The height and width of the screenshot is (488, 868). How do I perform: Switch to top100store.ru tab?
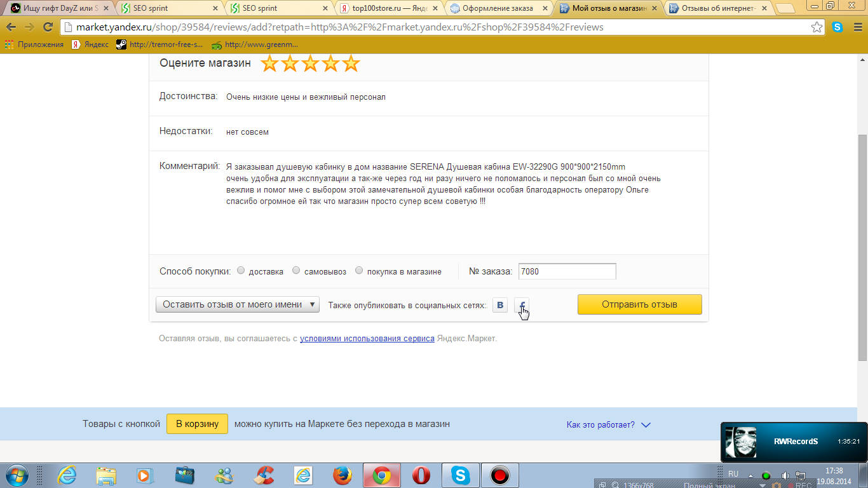pos(388,8)
